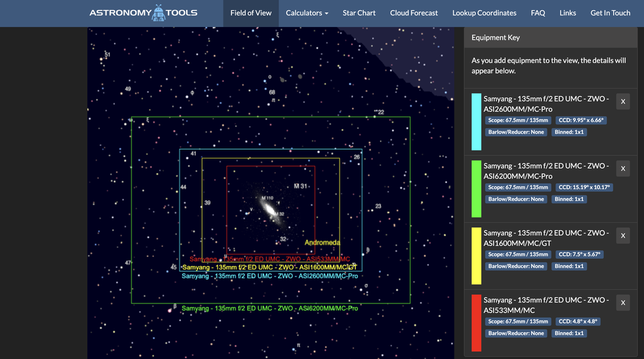Click the cyan ASI2600MM/MC-Pro frame label on chart
This screenshot has width=644, height=359.
click(270, 276)
